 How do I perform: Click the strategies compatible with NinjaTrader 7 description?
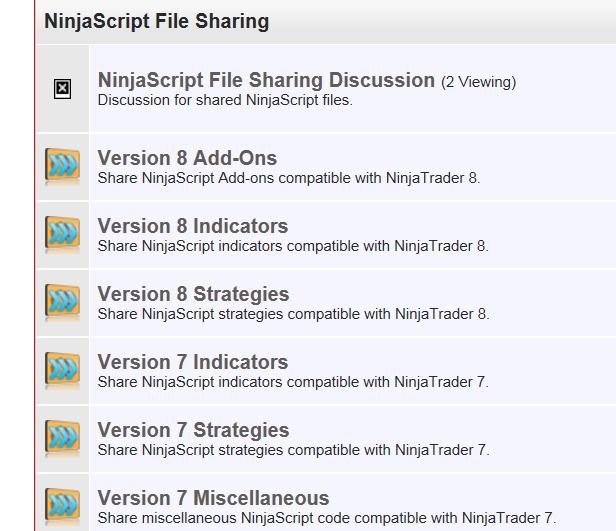(x=293, y=450)
